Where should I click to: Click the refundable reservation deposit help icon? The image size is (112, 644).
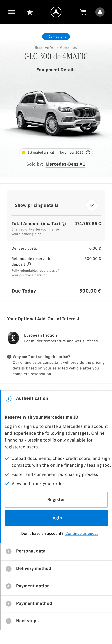pos(29,265)
